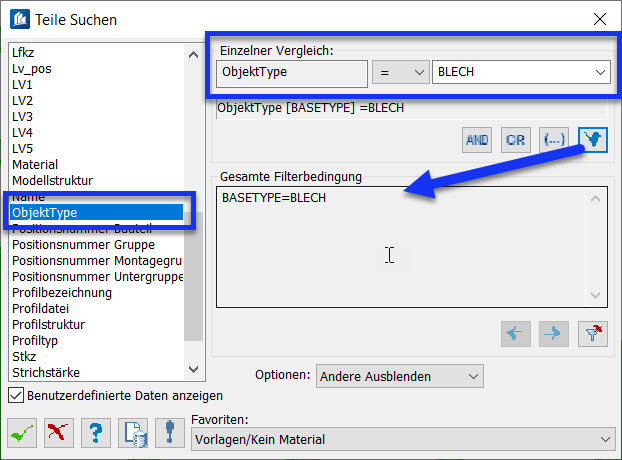The image size is (622, 460).
Task: Toggle Benutzerdefinierte Daten anzeigen checkbox
Action: (16, 395)
